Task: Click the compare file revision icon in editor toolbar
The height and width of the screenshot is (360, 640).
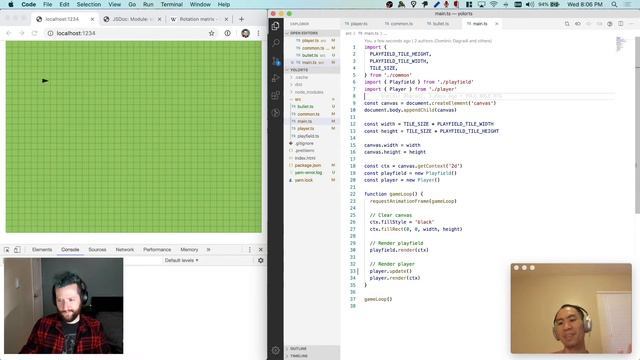Action: 578,24
